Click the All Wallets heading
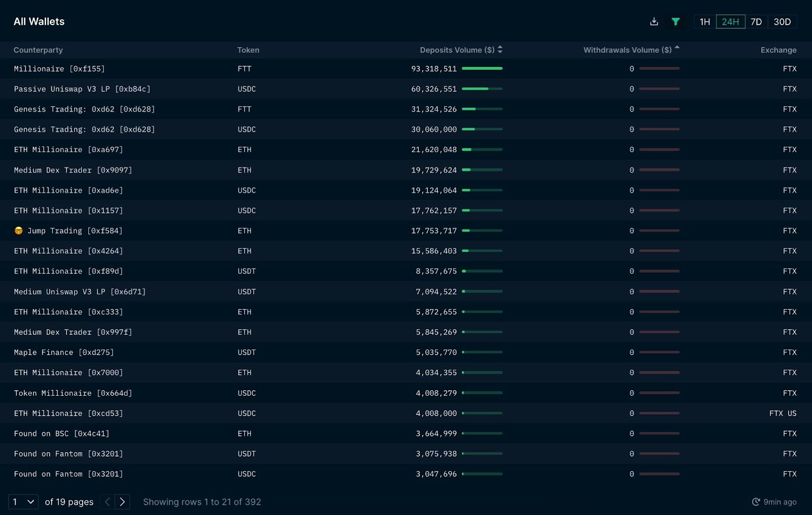The width and height of the screenshot is (812, 515). [x=39, y=21]
